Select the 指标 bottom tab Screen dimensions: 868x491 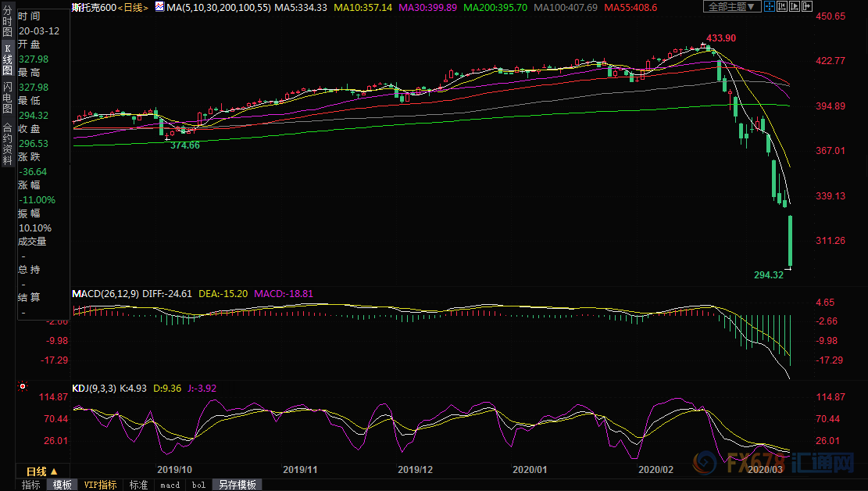(x=31, y=485)
